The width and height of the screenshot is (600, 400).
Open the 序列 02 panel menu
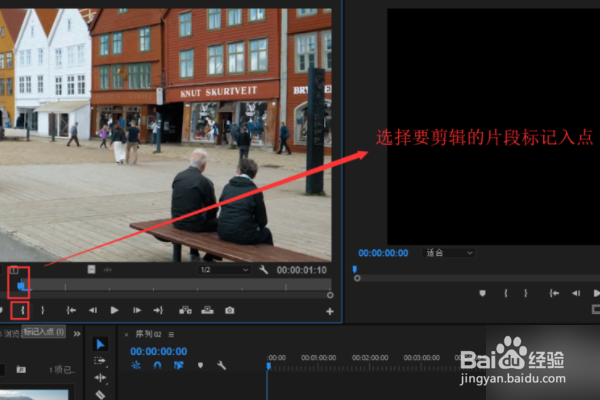171,335
